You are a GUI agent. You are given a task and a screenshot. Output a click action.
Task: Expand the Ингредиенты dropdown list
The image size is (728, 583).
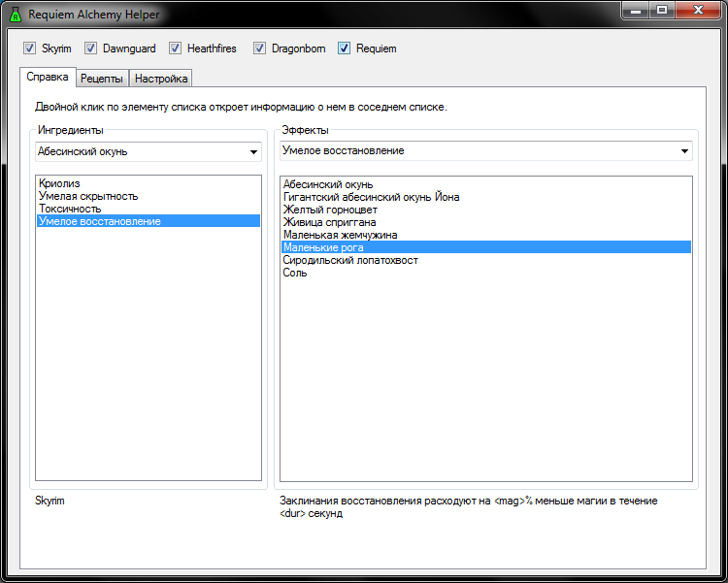click(253, 152)
